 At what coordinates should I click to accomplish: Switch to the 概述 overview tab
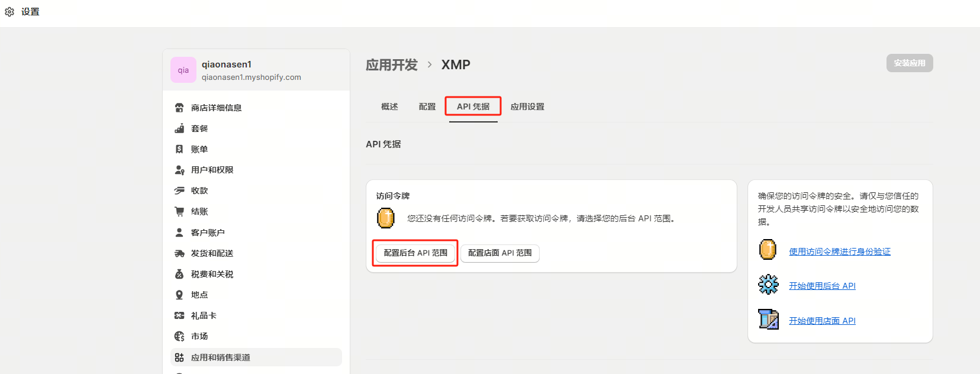point(389,107)
